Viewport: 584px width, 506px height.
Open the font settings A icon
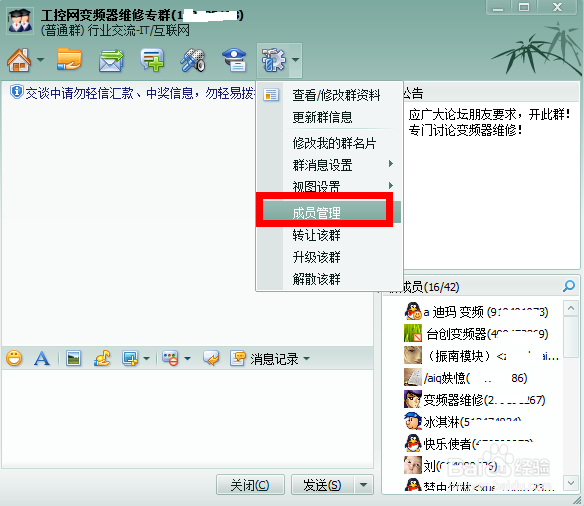[x=42, y=359]
